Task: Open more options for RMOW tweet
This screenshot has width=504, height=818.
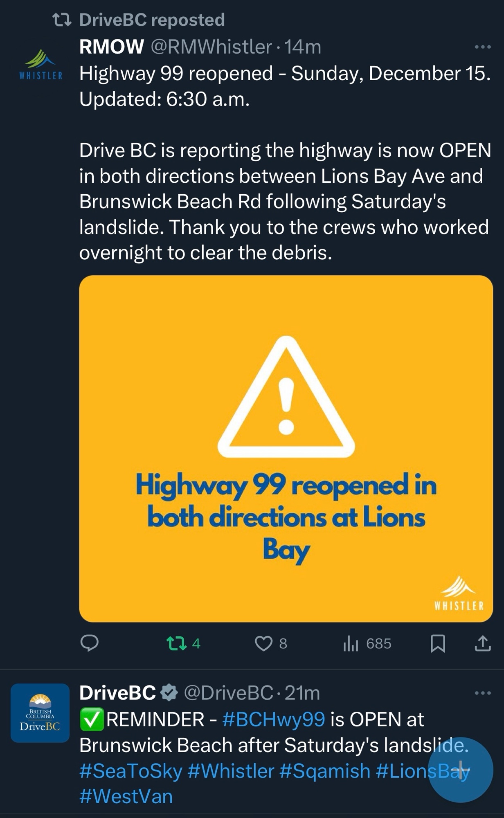Action: tap(483, 47)
